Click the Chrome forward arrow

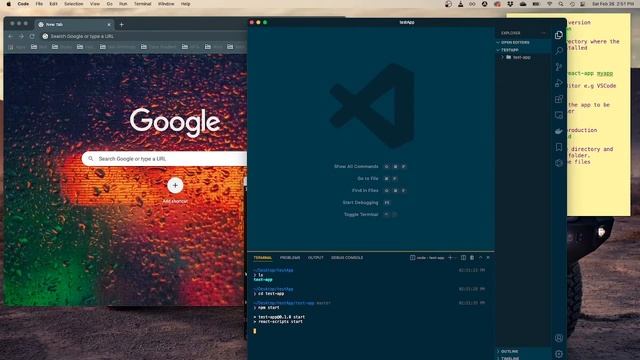pyautogui.click(x=21, y=36)
